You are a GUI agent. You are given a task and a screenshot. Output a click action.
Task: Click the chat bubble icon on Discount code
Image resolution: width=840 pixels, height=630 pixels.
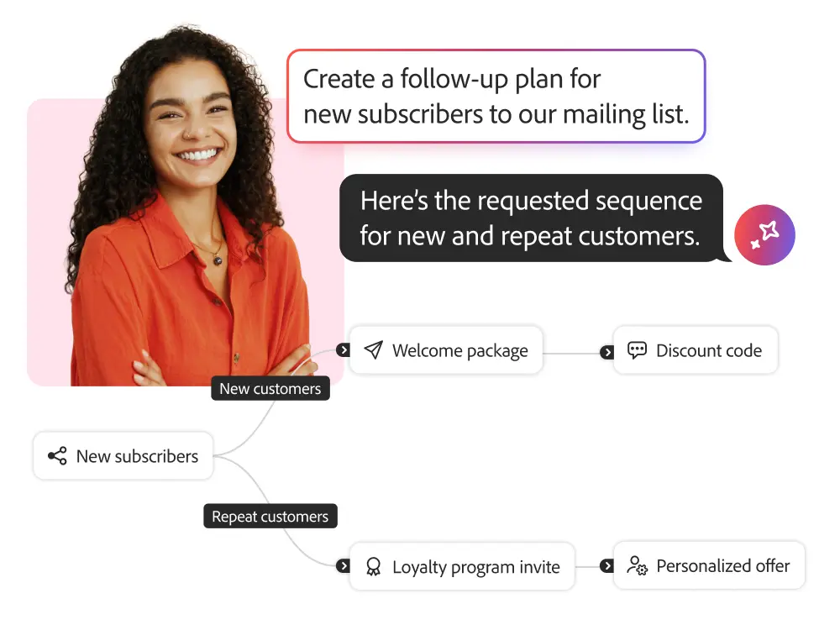tap(638, 350)
